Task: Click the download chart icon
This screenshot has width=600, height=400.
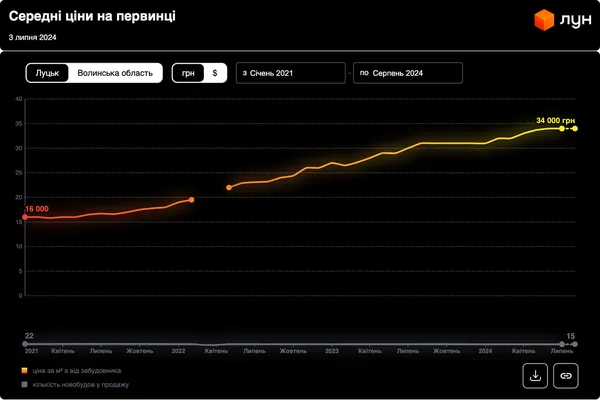Action: click(x=535, y=376)
